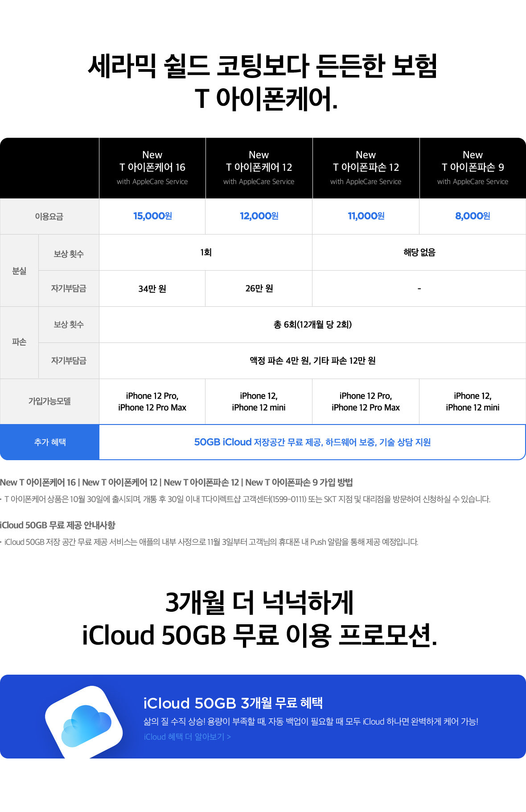The width and height of the screenshot is (526, 812).
Task: Click '3개월 더 넉넉하게' promotion headline
Action: 259,602
